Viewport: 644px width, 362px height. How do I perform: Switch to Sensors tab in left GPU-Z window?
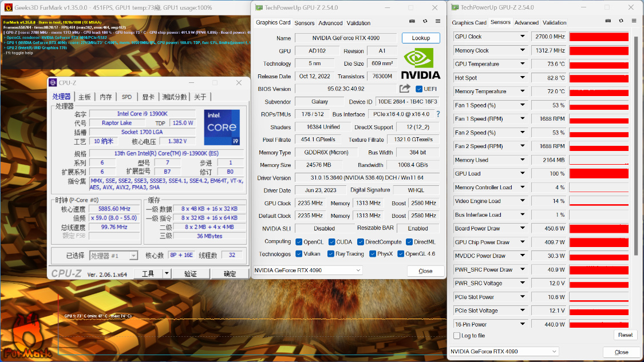(x=305, y=23)
